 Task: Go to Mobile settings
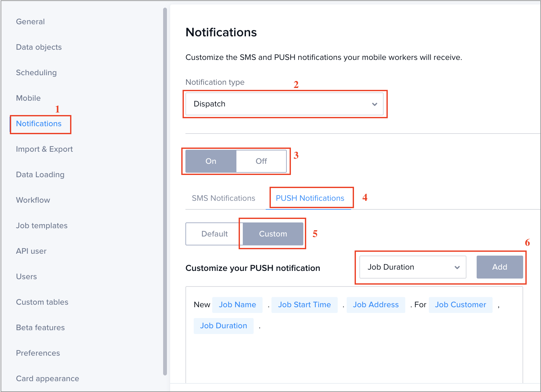[x=28, y=98]
